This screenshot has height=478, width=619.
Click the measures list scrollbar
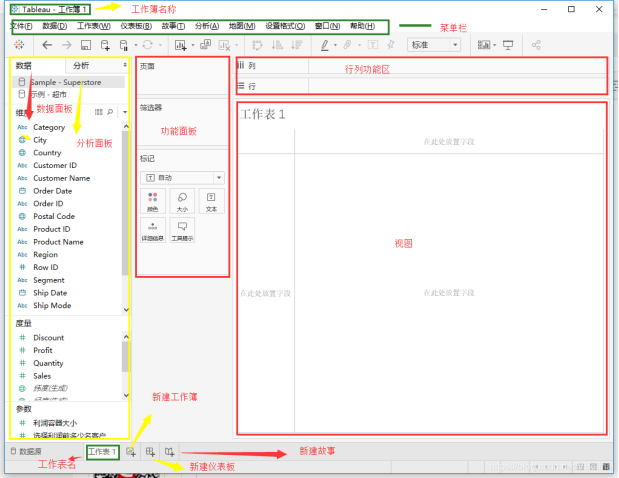click(126, 357)
